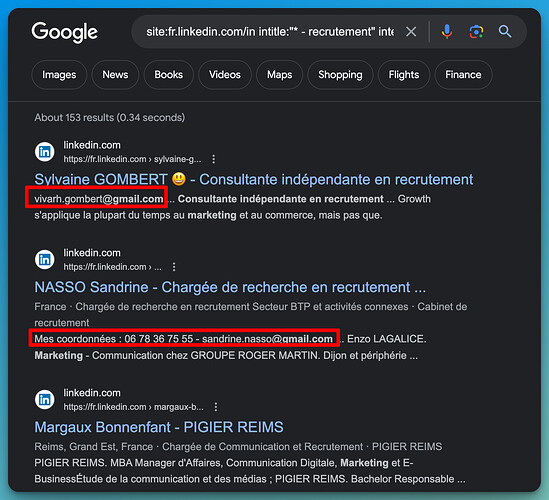Click the sylvaine-g LinkedIn URL breadcrumb
The image size is (549, 500).
click(132, 159)
